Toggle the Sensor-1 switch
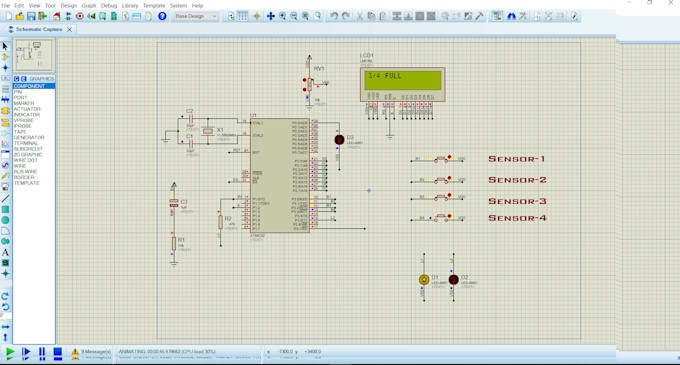Screen dimensions: 680x365 pos(441,159)
